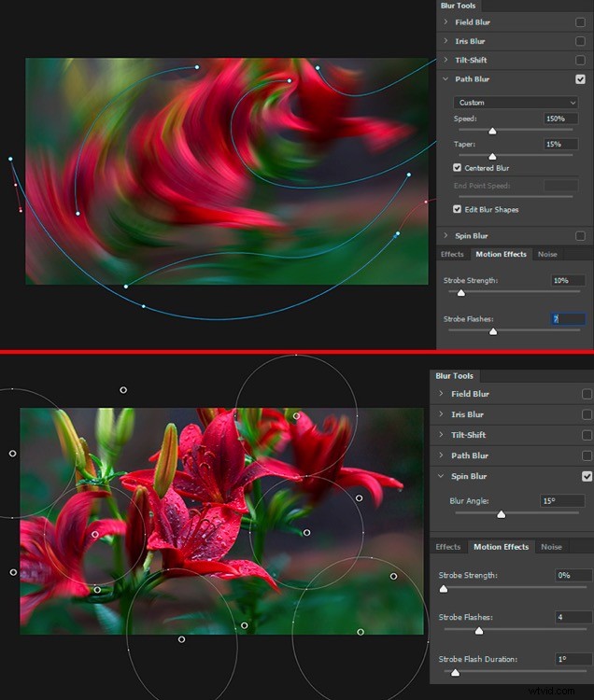Select Blur Tools tab above the checked Path Blur
594x700 pixels.
point(458,6)
